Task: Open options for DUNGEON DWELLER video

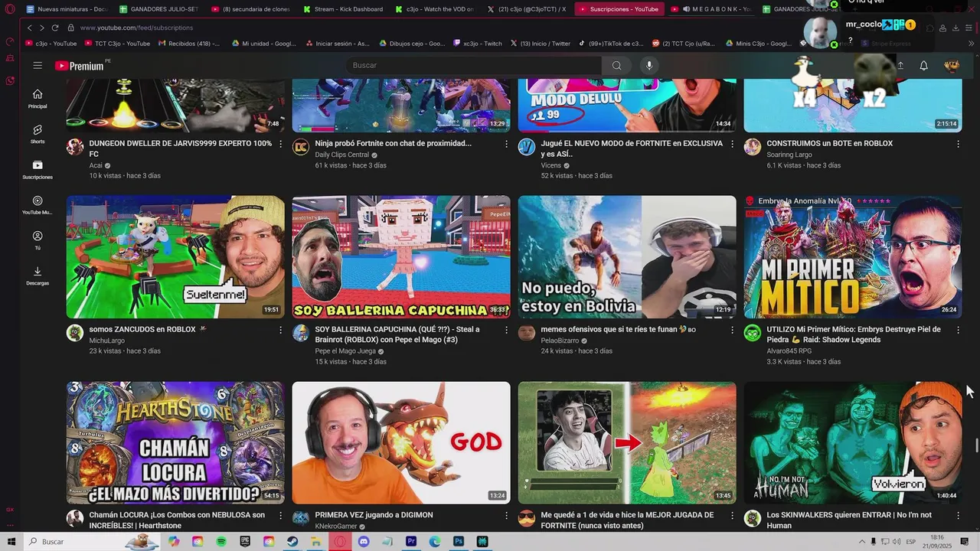Action: pyautogui.click(x=280, y=144)
